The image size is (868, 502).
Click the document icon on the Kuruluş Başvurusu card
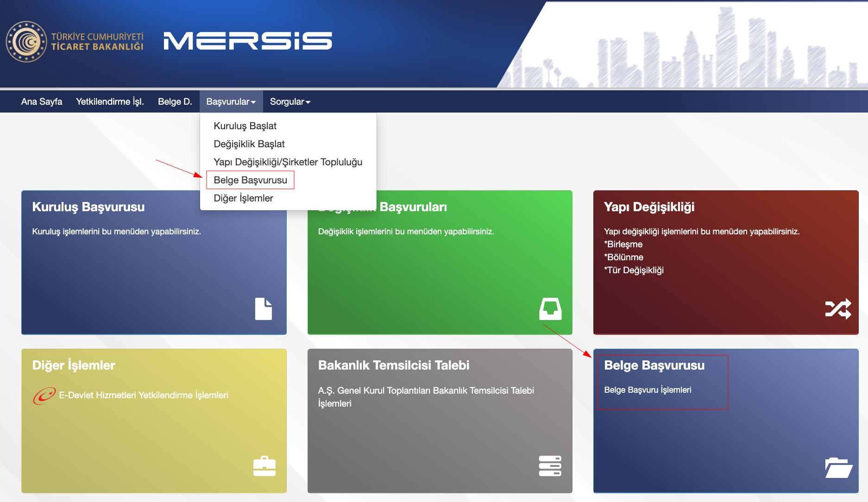click(264, 309)
